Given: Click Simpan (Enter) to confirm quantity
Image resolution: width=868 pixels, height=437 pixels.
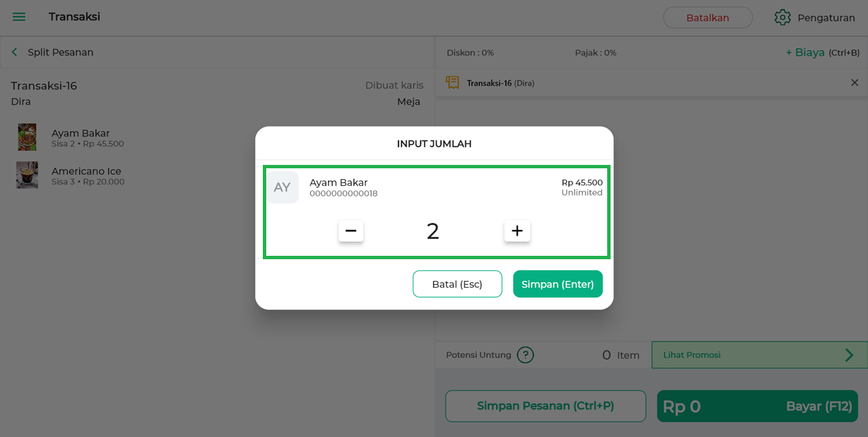Looking at the screenshot, I should tap(558, 284).
